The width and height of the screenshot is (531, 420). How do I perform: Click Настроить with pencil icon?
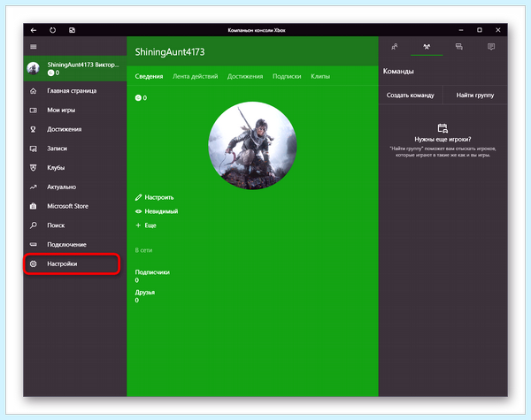pos(154,197)
